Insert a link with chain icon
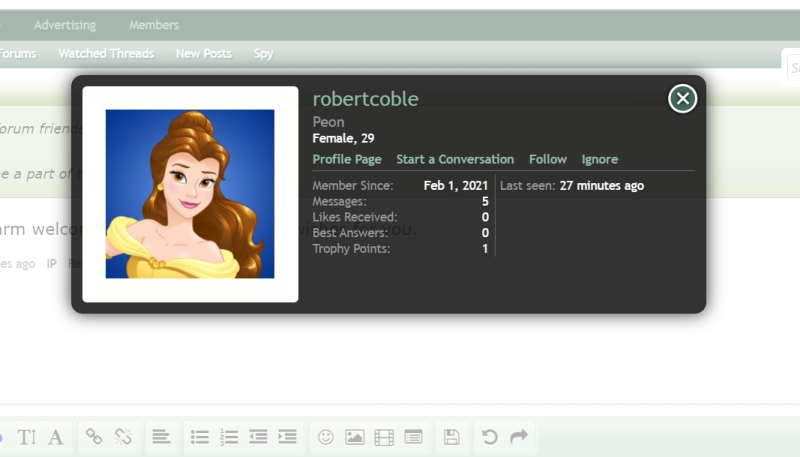This screenshot has height=457, width=800. click(94, 437)
